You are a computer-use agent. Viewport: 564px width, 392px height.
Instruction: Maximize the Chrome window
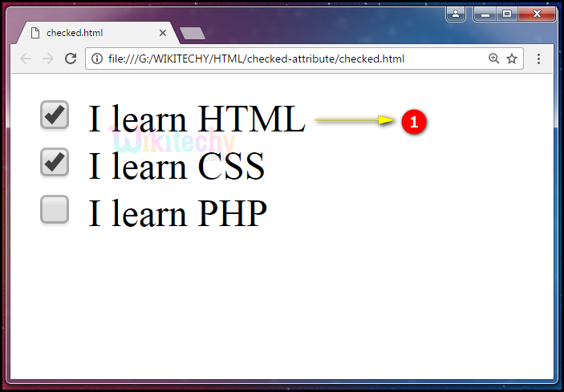pos(506,14)
